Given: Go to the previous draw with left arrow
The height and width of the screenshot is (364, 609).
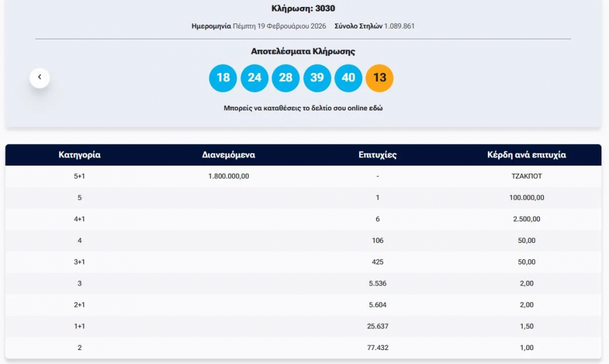Looking at the screenshot, I should (39, 77).
